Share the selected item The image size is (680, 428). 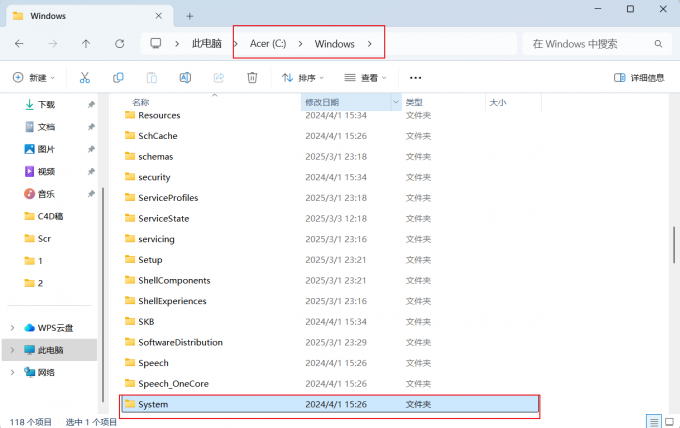219,78
